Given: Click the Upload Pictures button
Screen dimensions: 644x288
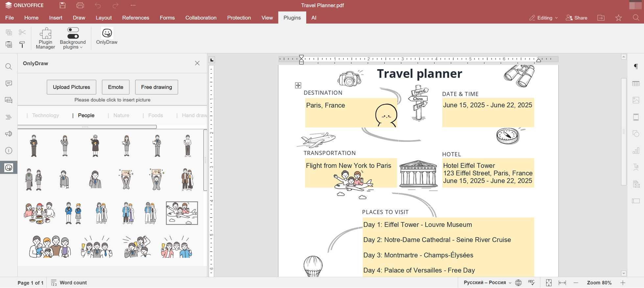Looking at the screenshot, I should 71,87.
